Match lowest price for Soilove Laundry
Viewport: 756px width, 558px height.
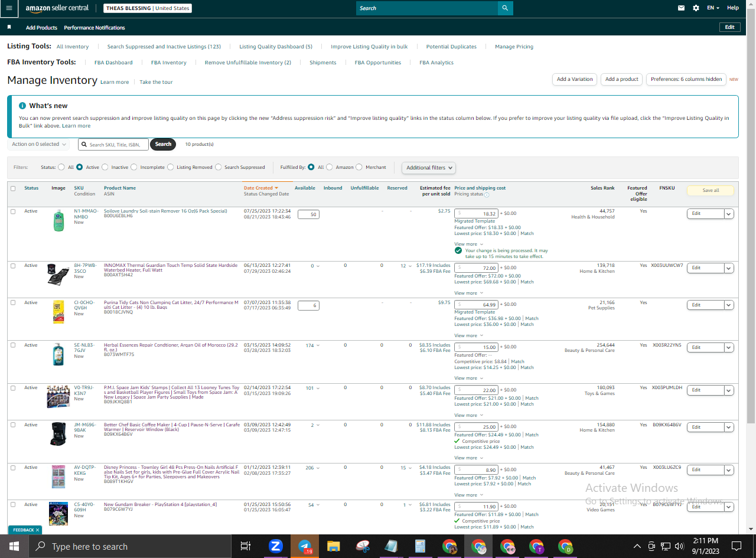tap(527, 234)
